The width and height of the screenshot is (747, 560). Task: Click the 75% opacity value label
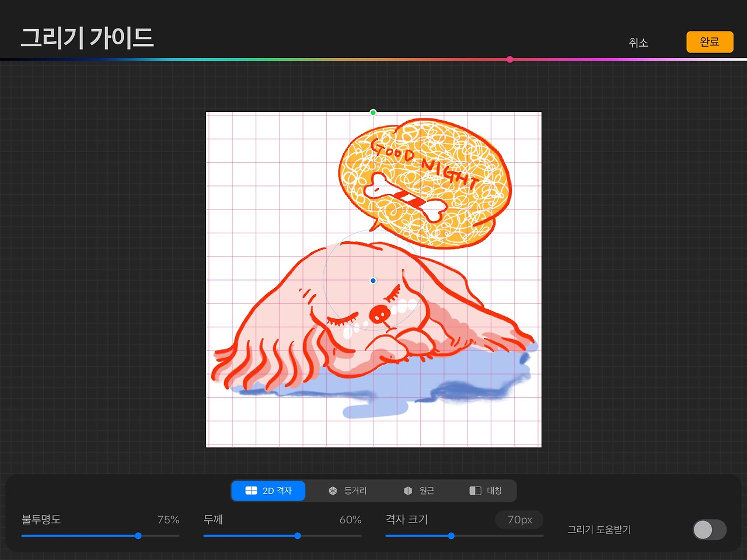tap(168, 519)
